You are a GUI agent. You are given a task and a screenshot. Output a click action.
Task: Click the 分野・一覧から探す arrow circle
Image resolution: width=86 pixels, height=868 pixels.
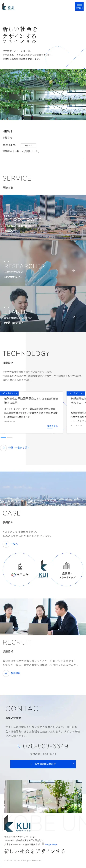3,448
